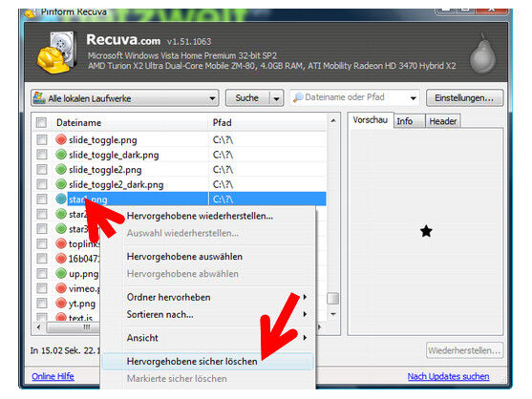Click the Suche button
This screenshot has height=399, width=532.
tap(247, 98)
